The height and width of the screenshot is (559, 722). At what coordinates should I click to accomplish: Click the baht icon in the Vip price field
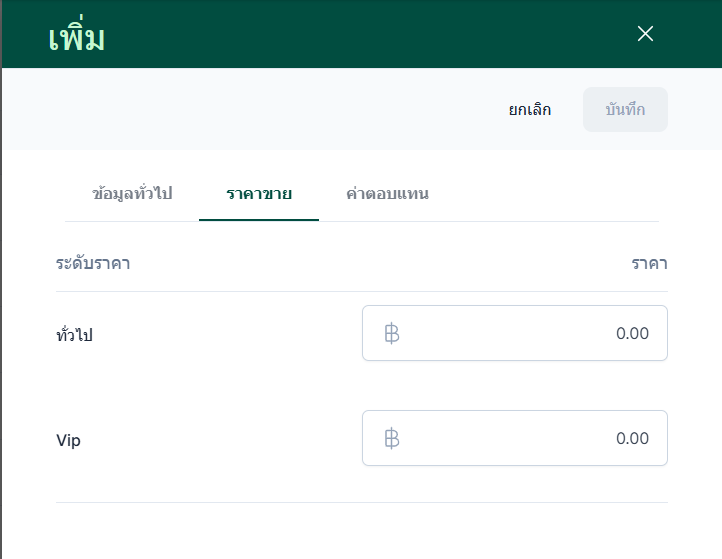(x=392, y=438)
